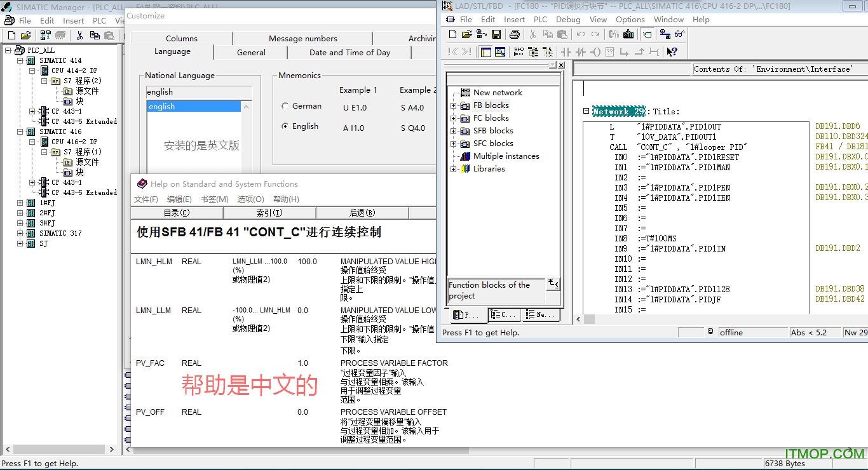Click New icon in SIMATIC Manager toolbar

coord(10,36)
